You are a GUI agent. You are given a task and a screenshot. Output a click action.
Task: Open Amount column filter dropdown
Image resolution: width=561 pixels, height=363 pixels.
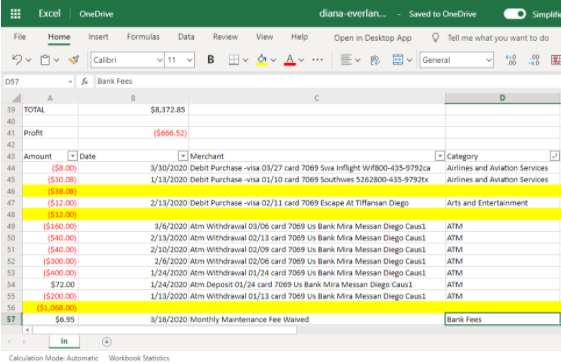click(x=73, y=156)
